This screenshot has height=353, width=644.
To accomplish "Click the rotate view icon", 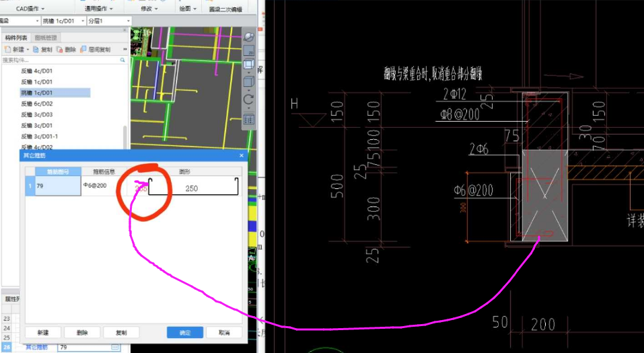I will tap(248, 100).
